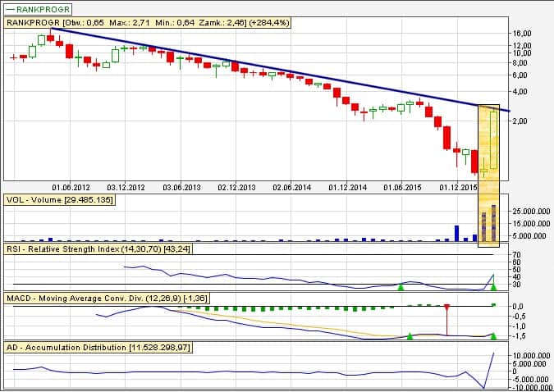Click the left green triangle on RSI panel
554x392 pixels.
401,287
